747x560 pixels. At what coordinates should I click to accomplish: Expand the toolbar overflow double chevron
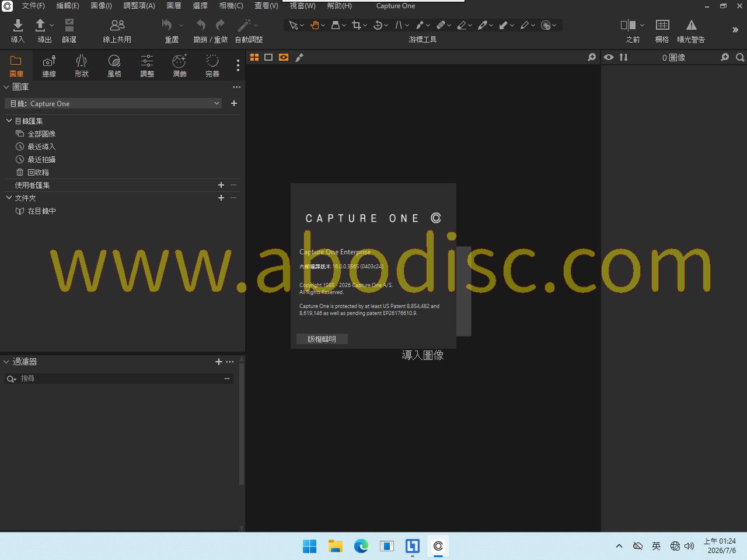[x=735, y=30]
